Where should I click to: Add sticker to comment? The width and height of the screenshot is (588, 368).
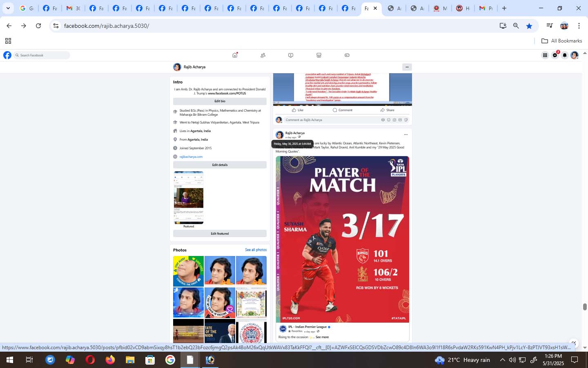pyautogui.click(x=406, y=120)
